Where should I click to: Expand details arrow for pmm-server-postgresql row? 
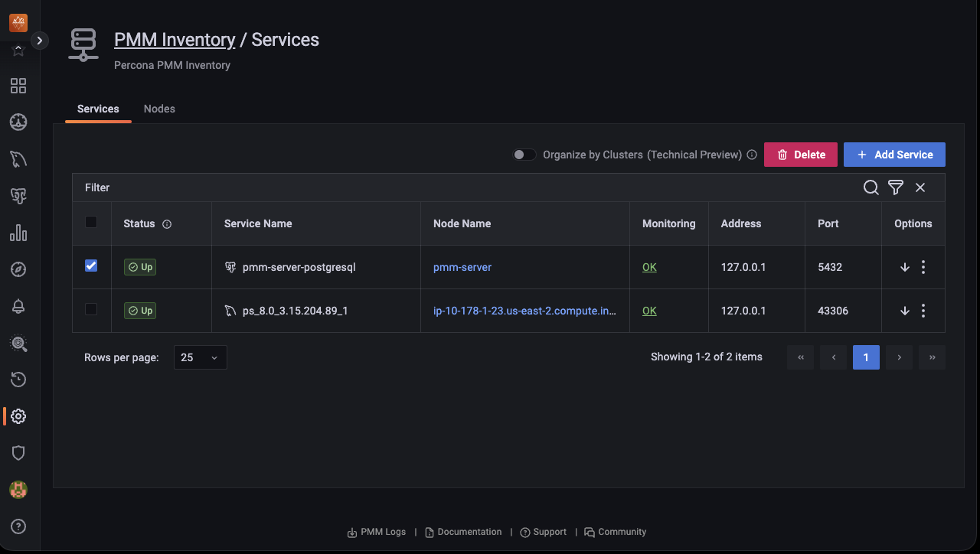tap(904, 267)
